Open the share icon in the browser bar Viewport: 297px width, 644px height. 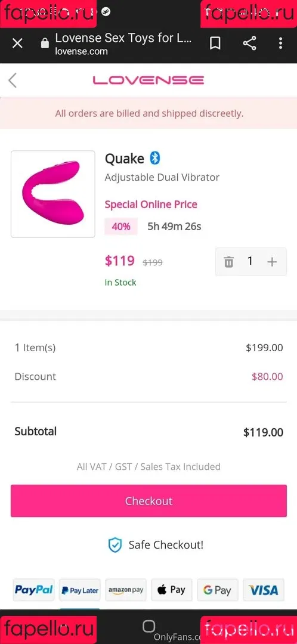coord(249,43)
